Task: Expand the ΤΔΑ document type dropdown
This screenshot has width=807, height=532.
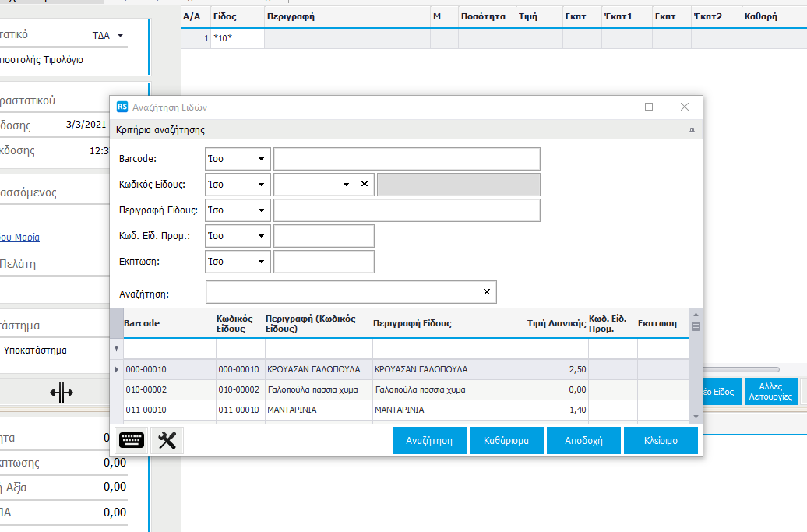Action: coord(121,36)
